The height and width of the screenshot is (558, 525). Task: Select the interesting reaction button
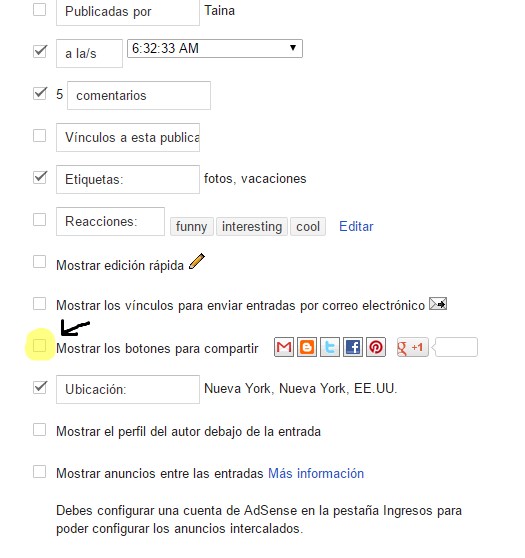[252, 226]
